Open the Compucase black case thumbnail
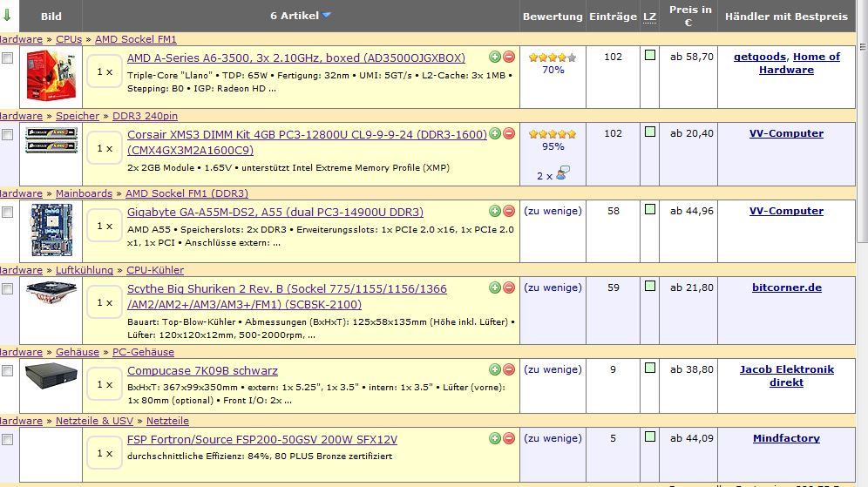The width and height of the screenshot is (868, 487). click(x=51, y=376)
